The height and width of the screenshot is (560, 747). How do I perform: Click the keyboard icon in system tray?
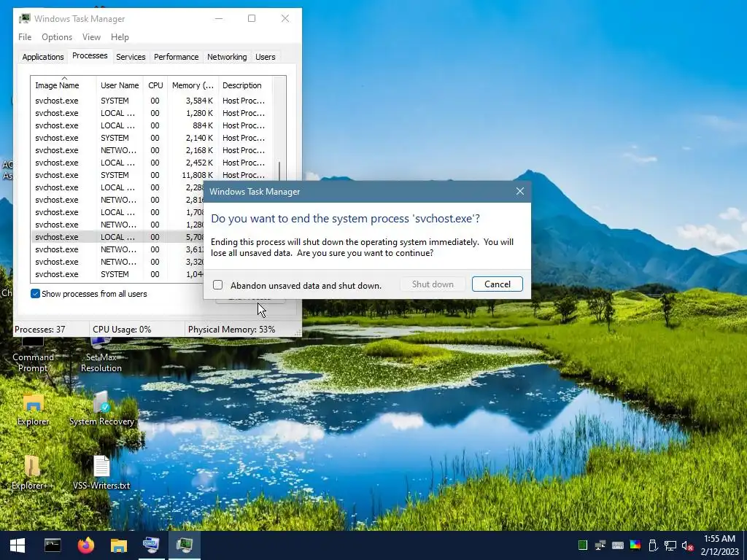[x=617, y=545]
